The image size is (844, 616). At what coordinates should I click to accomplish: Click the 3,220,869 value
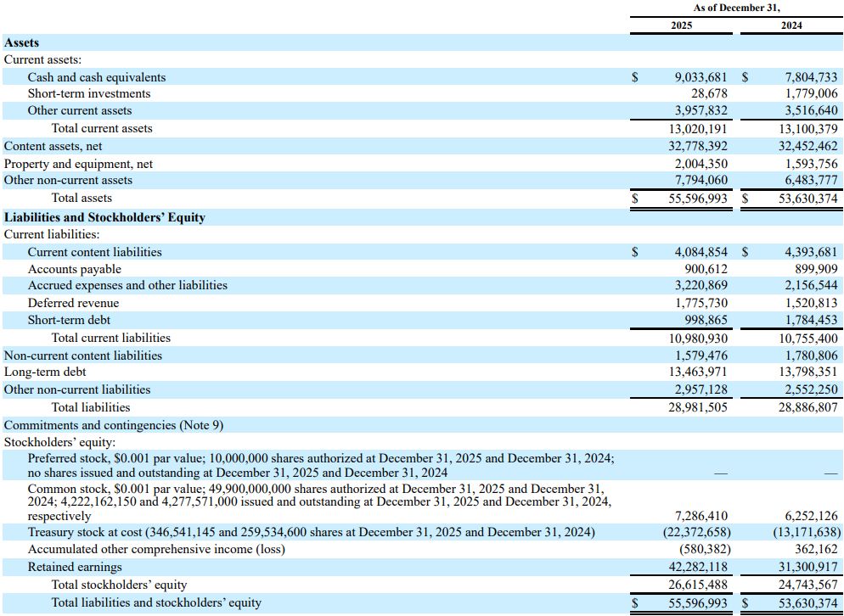click(701, 285)
